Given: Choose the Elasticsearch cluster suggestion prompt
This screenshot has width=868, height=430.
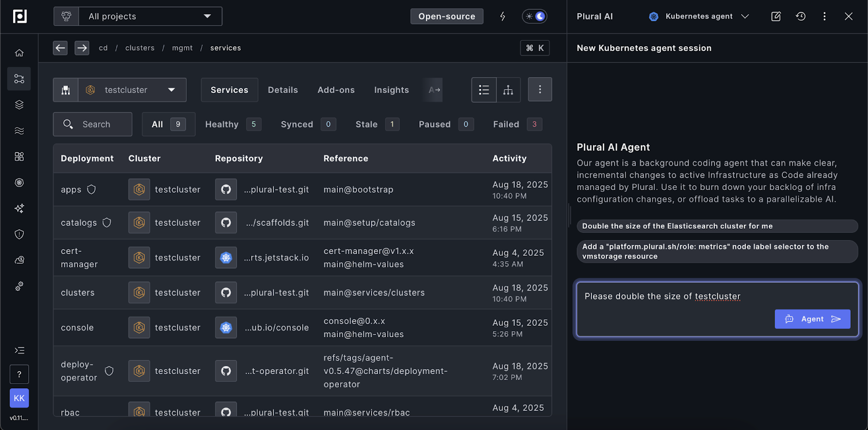Looking at the screenshot, I should pyautogui.click(x=716, y=226).
